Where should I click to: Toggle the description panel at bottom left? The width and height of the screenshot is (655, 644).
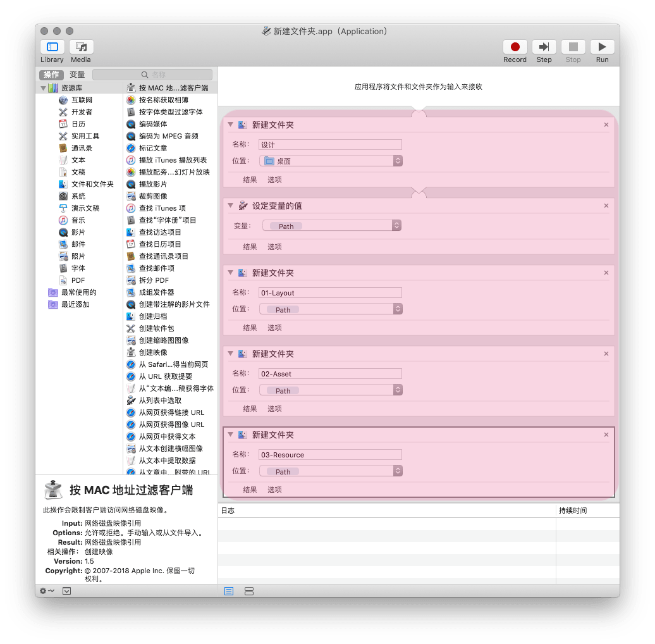66,591
